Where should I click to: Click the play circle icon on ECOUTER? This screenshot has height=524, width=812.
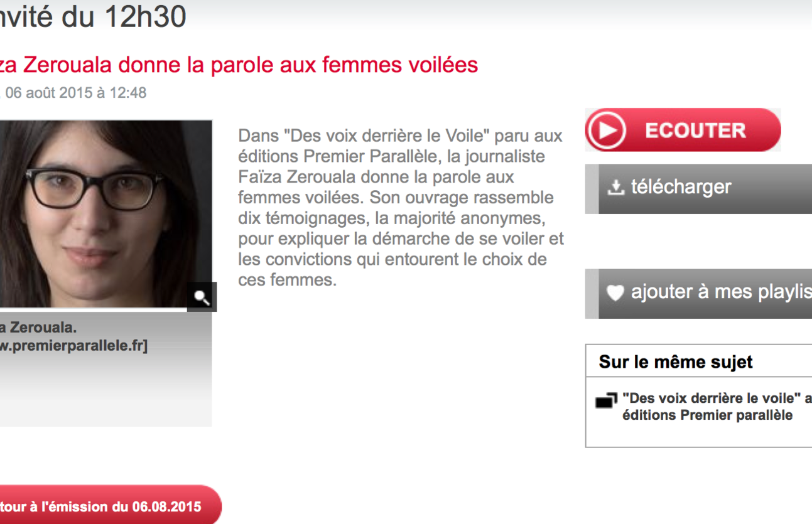pyautogui.click(x=607, y=131)
